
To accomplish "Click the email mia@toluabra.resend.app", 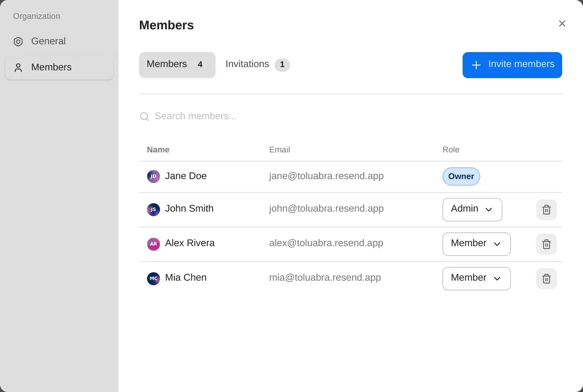I will (x=325, y=277).
